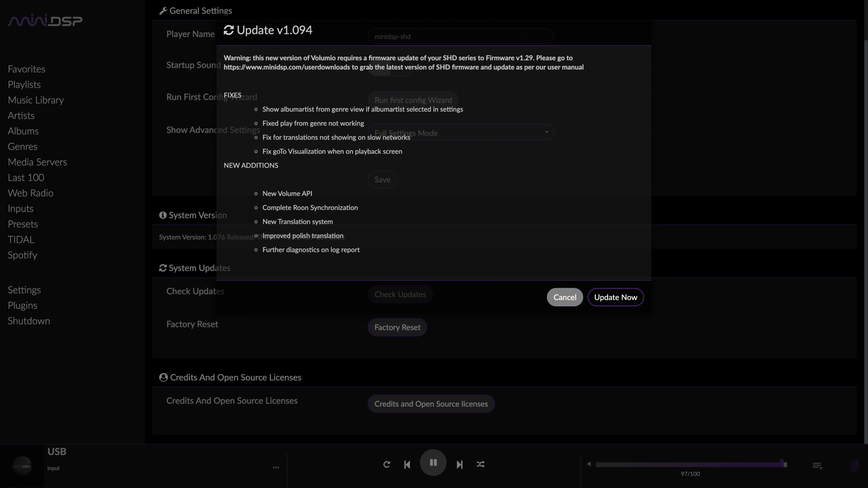Image resolution: width=868 pixels, height=488 pixels.
Task: Expand the Full Settings Mode dropdown
Action: 460,133
